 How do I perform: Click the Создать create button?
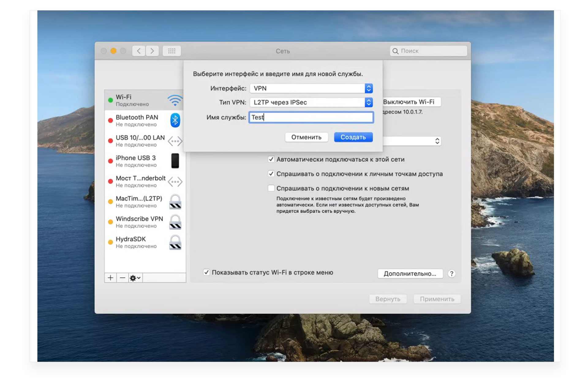click(x=354, y=137)
